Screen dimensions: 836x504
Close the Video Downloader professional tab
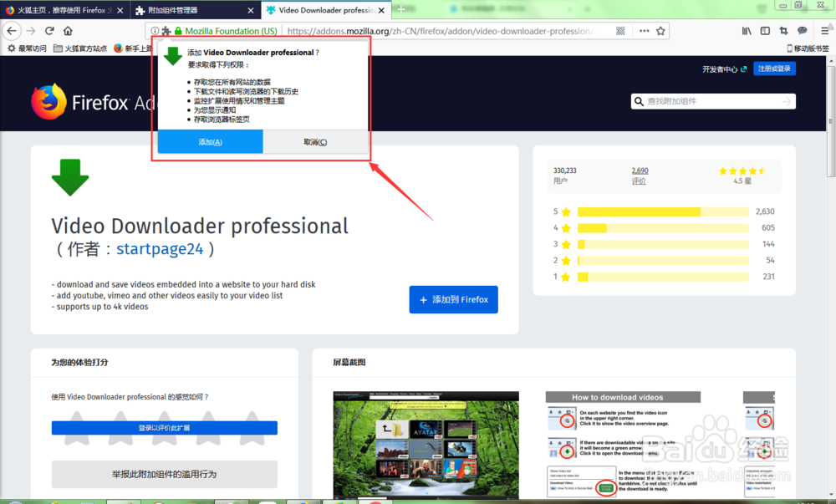click(381, 10)
